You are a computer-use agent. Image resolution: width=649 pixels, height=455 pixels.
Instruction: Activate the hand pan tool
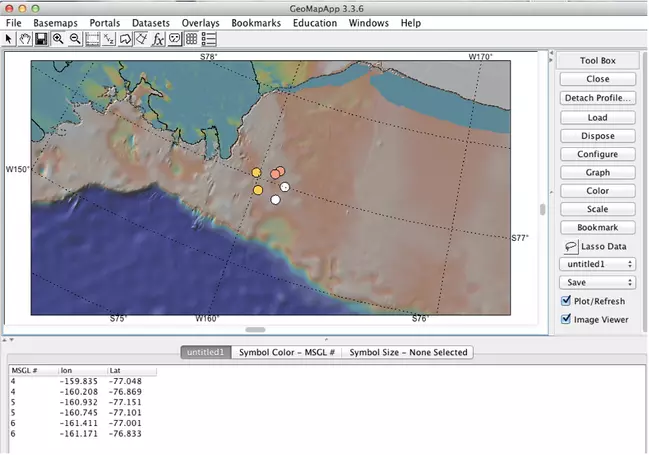click(x=25, y=39)
